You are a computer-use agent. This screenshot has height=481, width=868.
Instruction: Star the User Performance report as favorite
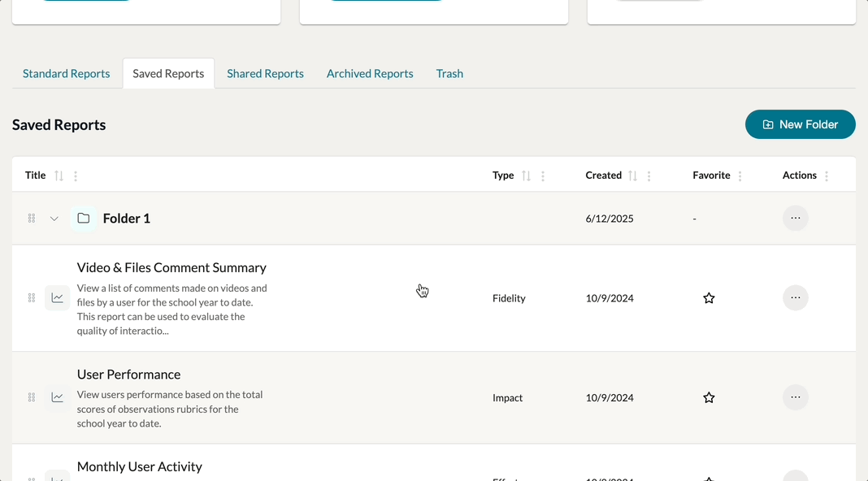(709, 397)
